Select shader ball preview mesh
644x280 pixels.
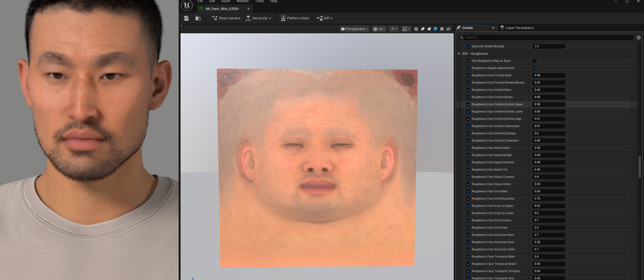442,29
